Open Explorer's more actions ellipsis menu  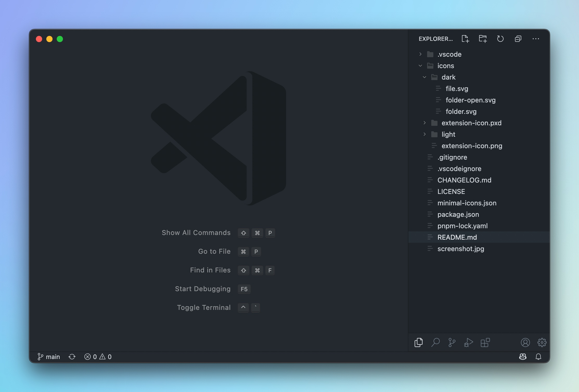coord(536,39)
